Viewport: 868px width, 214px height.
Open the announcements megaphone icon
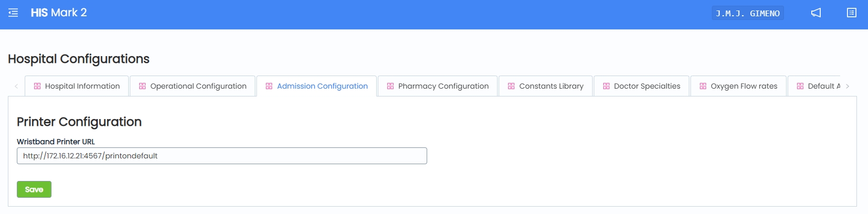point(816,13)
